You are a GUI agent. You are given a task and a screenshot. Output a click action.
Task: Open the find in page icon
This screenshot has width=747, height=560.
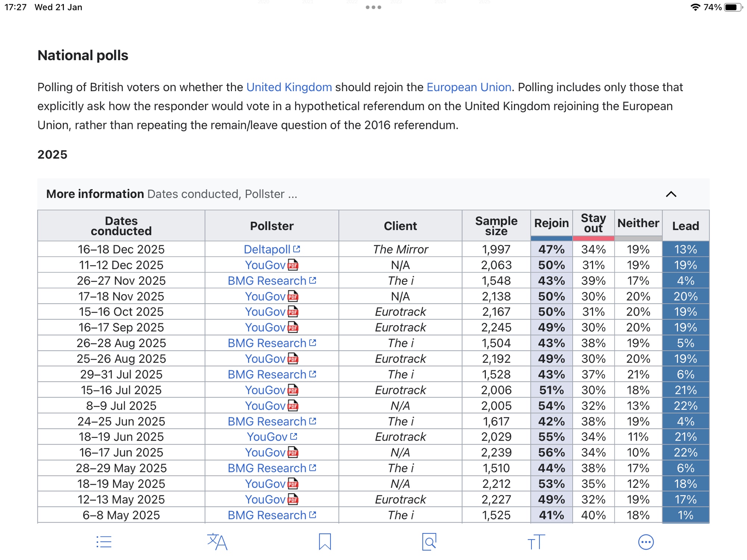[x=429, y=542]
